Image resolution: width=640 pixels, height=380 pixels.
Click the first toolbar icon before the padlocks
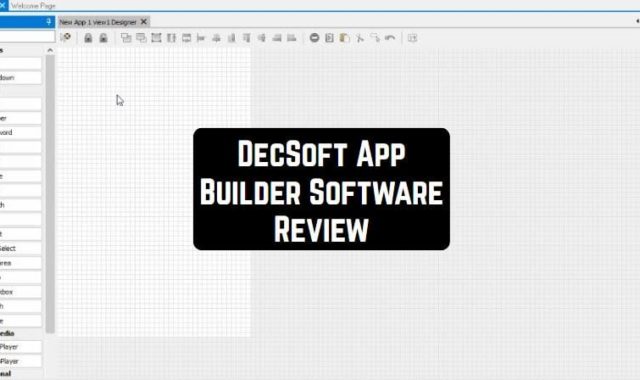66,38
